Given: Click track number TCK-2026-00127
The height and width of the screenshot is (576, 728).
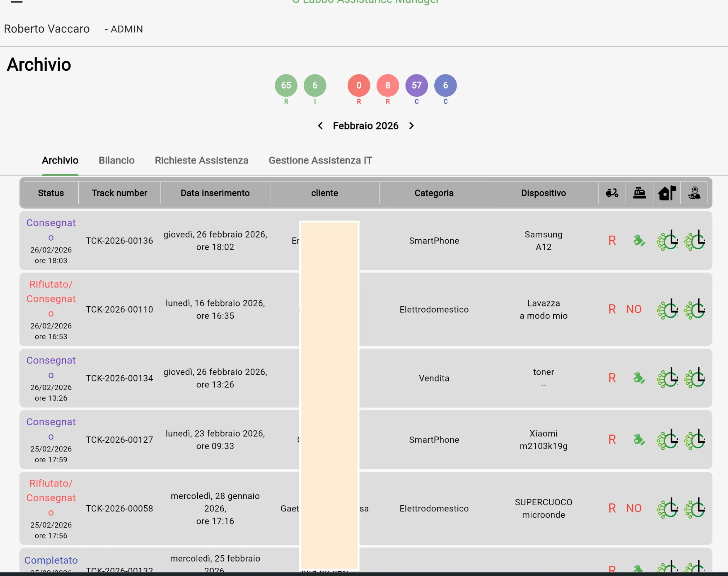Looking at the screenshot, I should click(119, 440).
